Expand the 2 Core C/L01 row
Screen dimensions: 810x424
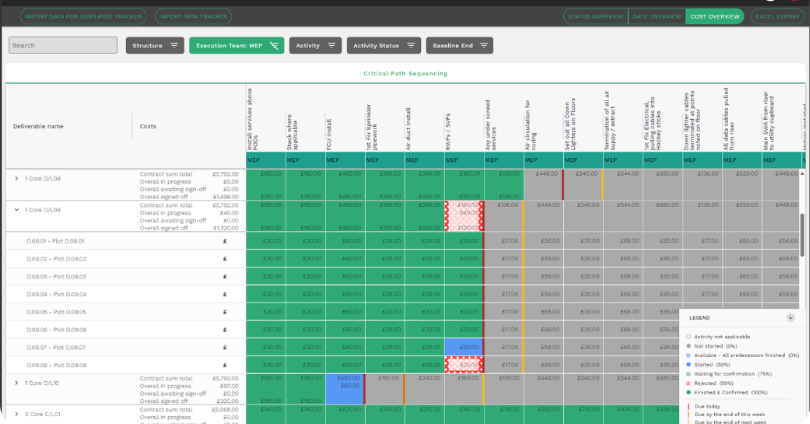16,413
